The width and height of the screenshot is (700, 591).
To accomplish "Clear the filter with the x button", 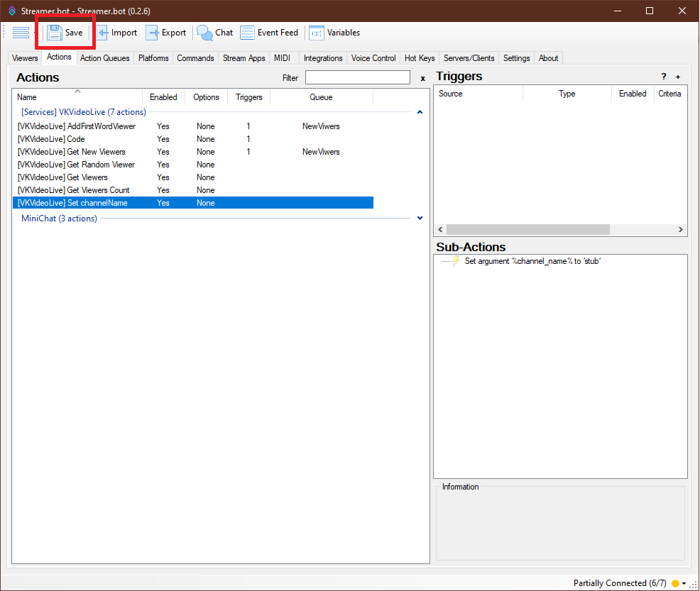I will [x=422, y=79].
